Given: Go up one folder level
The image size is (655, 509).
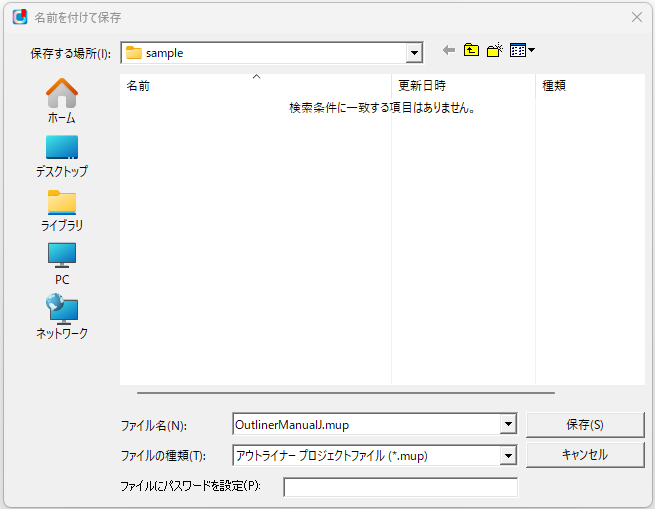Looking at the screenshot, I should pos(471,50).
